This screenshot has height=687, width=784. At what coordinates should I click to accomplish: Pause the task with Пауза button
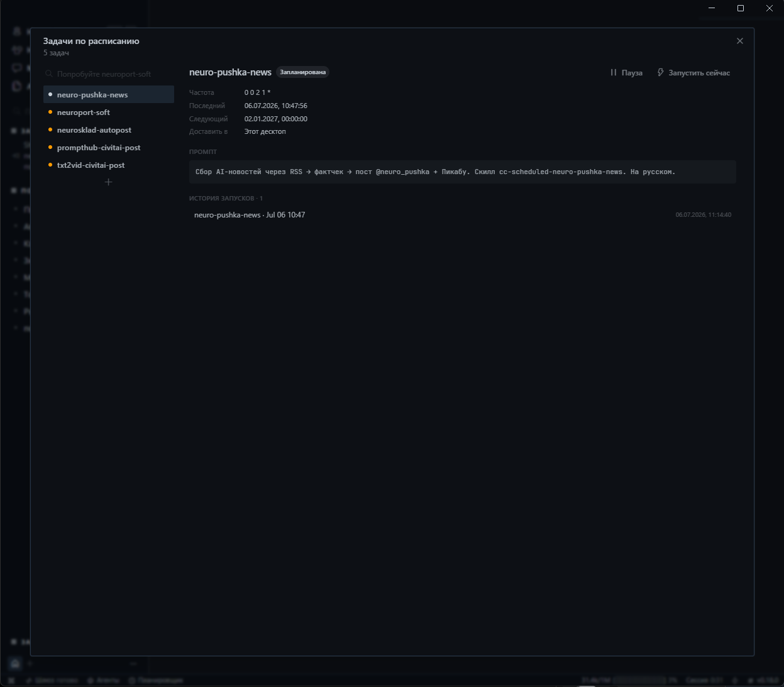click(x=626, y=73)
